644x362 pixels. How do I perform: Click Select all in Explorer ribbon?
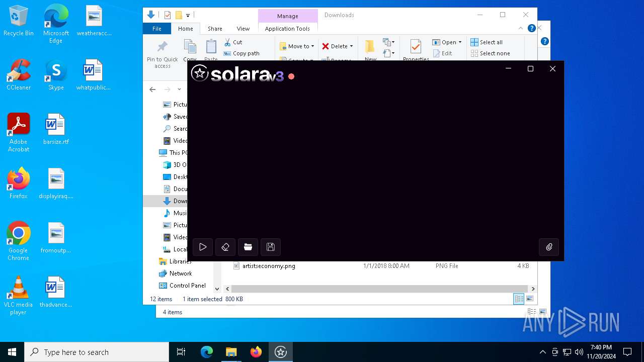tap(487, 42)
